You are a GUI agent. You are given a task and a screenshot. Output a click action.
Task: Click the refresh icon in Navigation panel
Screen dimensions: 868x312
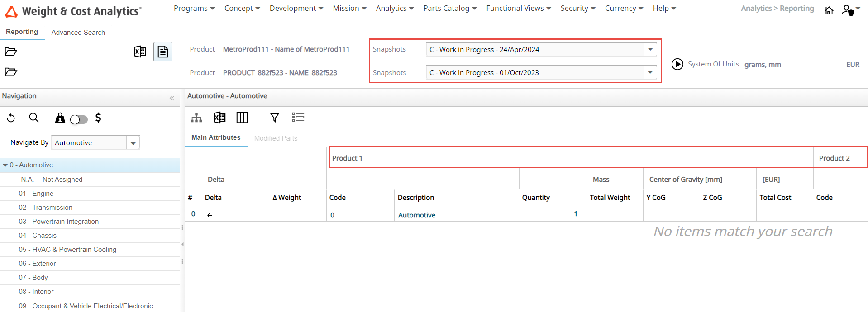click(11, 118)
